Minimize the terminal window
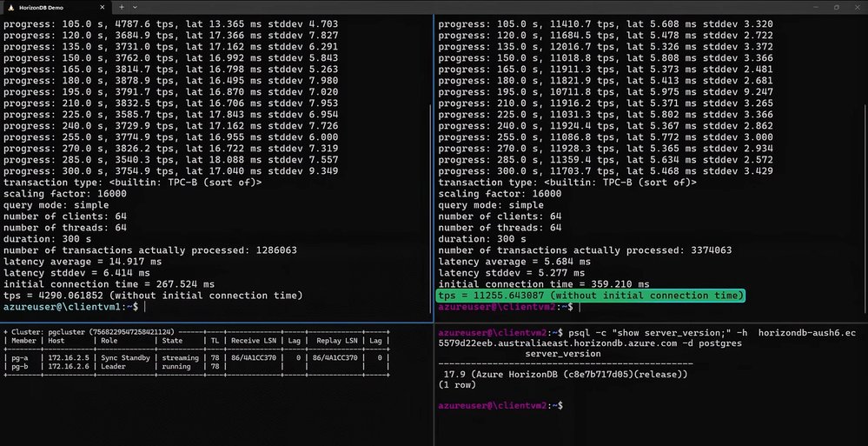Viewport: 868px width, 446px height. click(x=815, y=7)
